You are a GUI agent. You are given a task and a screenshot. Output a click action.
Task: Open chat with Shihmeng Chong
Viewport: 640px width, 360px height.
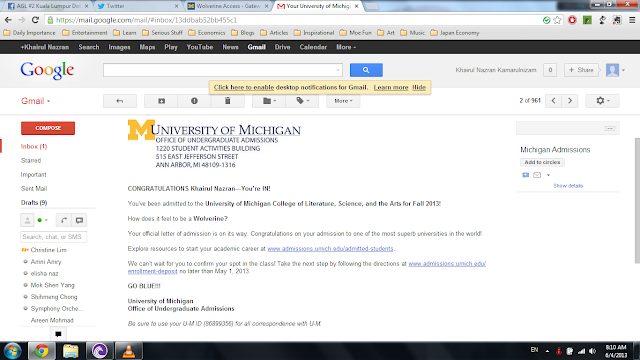point(54,297)
